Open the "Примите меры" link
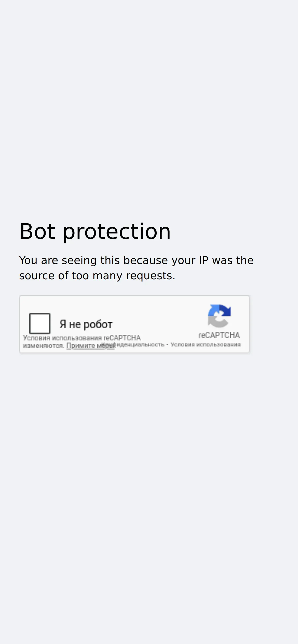Viewport: 298px width, 644px height. [91, 346]
